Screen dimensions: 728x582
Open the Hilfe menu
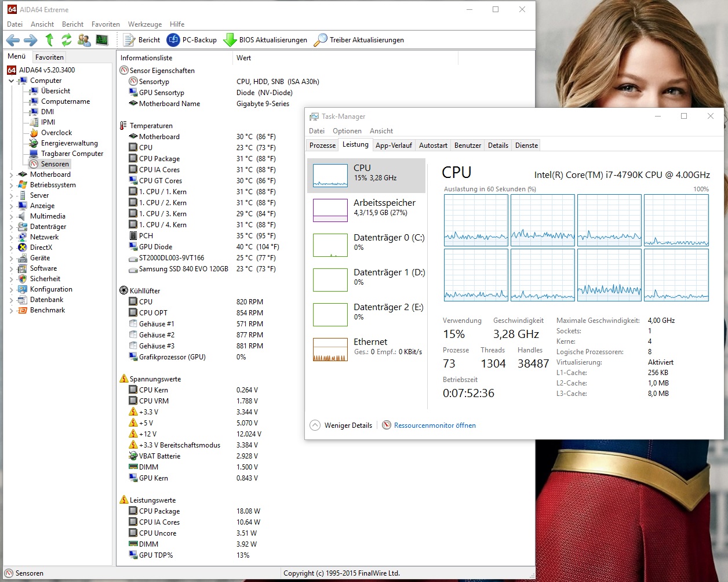[177, 24]
